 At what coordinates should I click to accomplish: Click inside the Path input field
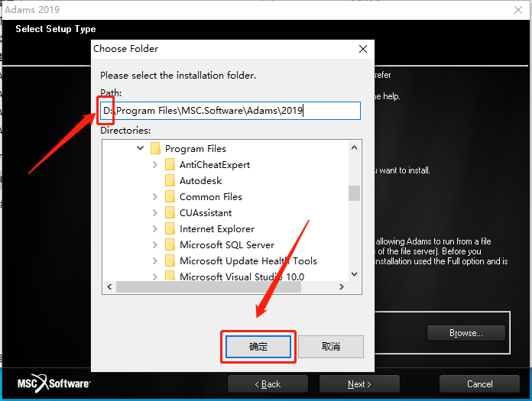click(x=231, y=111)
